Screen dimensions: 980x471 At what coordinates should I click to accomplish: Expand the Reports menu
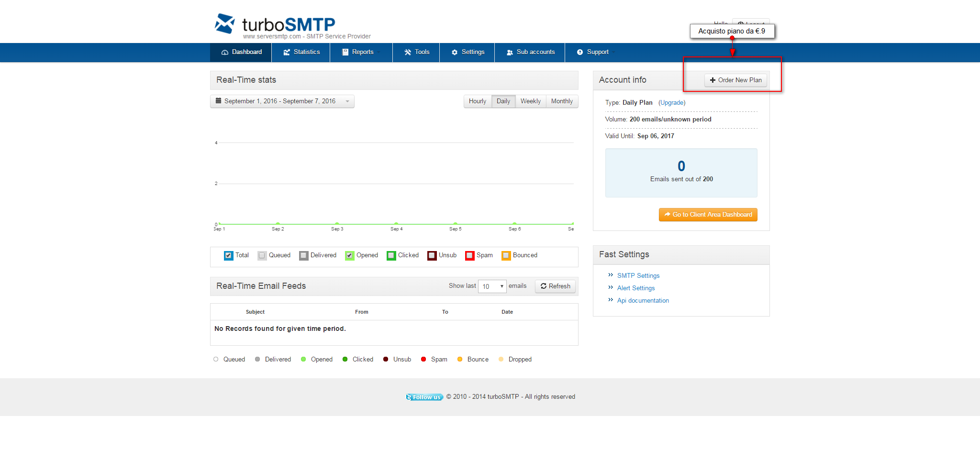[361, 52]
